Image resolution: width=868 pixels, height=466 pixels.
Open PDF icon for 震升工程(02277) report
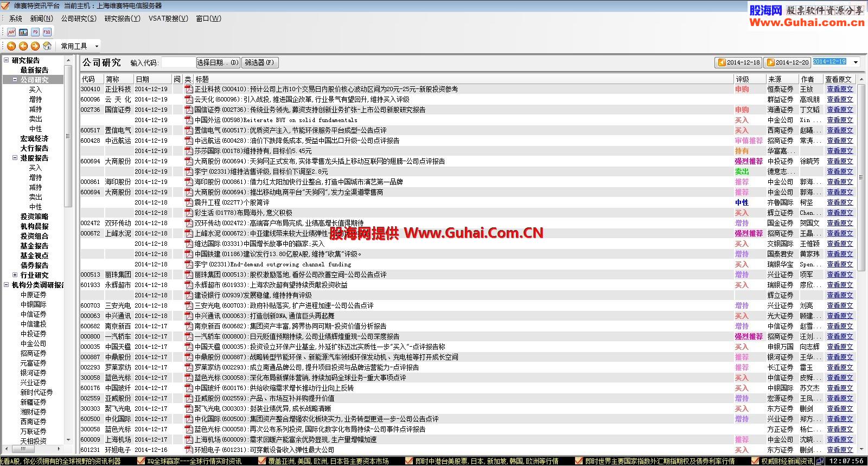tap(189, 202)
